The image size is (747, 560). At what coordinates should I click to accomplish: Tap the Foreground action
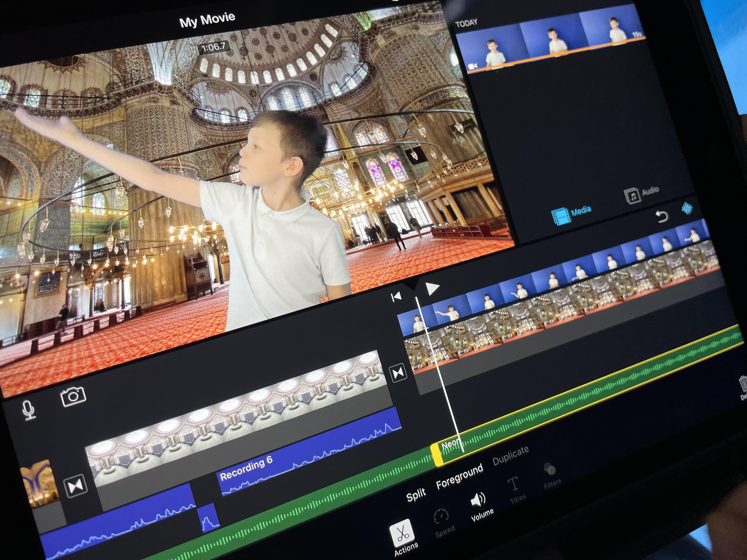459,476
